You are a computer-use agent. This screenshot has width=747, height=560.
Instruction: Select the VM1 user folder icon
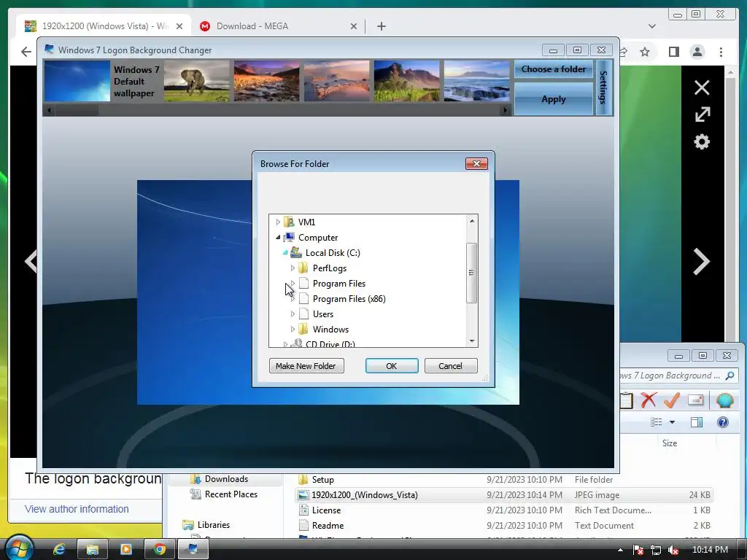(x=289, y=222)
